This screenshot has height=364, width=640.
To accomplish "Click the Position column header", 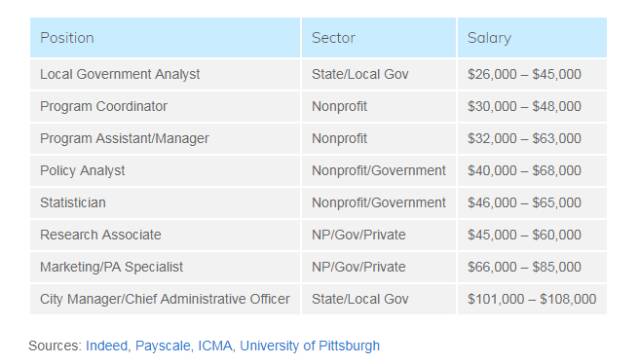I will (x=165, y=38).
